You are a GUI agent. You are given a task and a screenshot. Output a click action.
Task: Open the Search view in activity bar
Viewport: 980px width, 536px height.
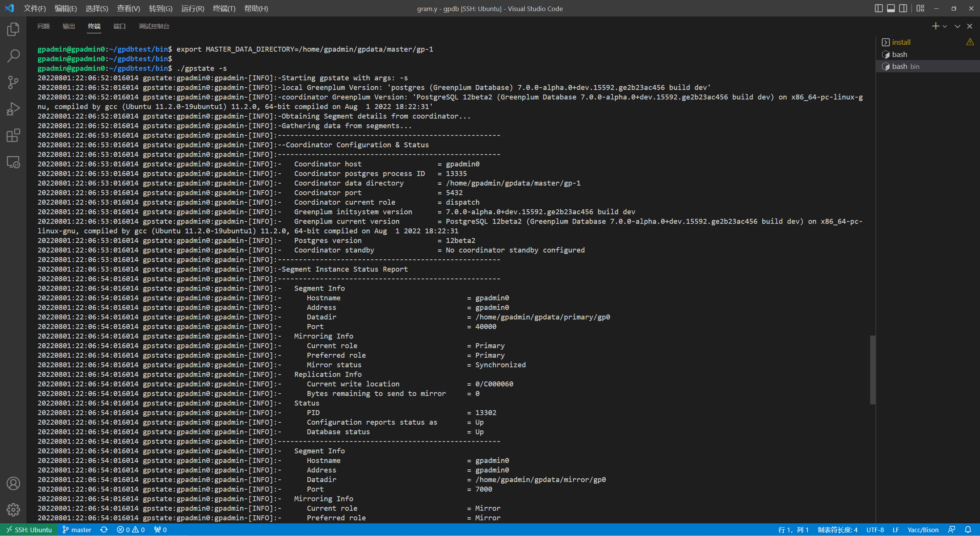13,56
